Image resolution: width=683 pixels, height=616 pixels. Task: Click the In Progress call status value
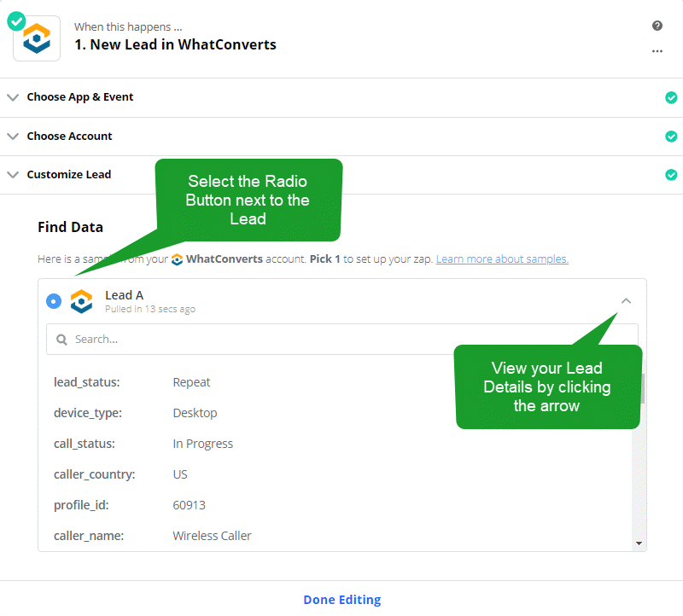point(203,444)
